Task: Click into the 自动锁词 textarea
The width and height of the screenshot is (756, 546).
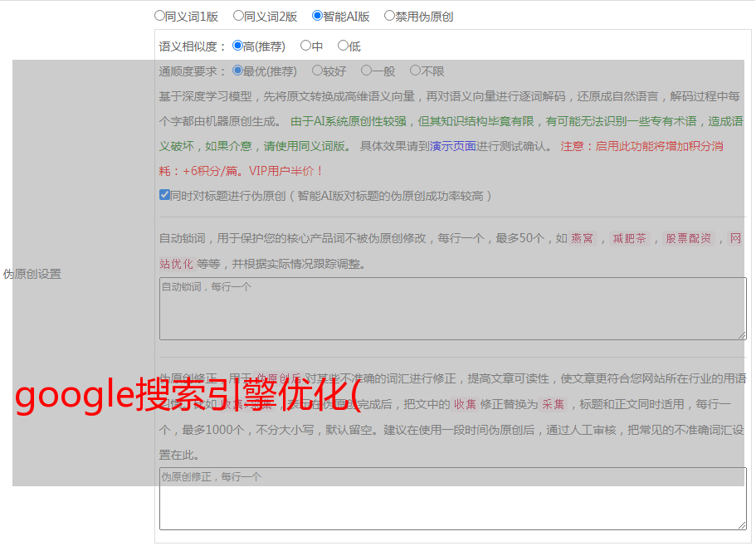Action: [453, 309]
